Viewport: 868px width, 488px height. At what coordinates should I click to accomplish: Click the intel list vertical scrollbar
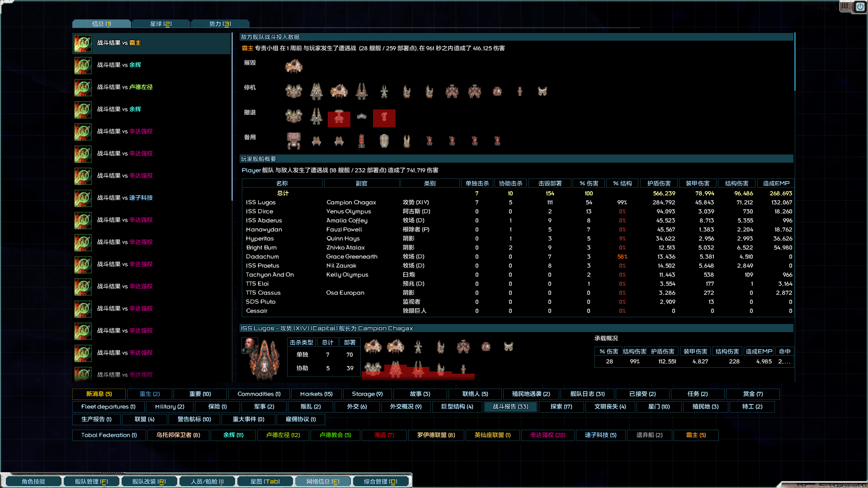(232, 117)
